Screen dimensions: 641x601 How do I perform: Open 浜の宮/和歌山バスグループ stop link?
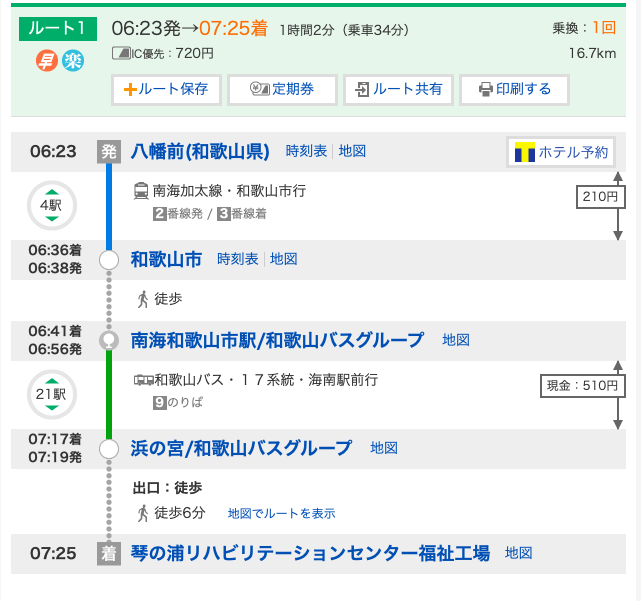click(x=241, y=449)
